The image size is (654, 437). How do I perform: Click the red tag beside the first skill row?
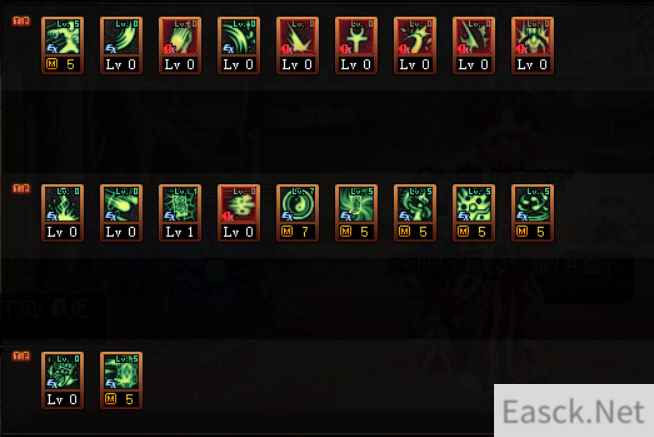tap(21, 21)
